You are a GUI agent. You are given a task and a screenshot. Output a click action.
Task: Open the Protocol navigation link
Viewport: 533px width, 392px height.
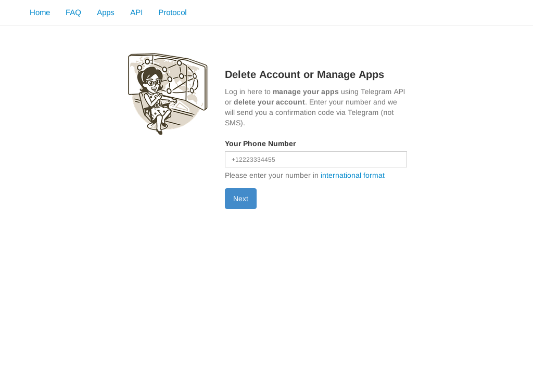[x=172, y=12]
